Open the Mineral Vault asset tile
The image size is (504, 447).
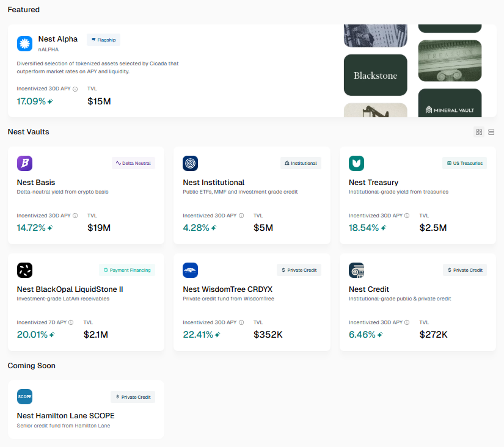(x=450, y=103)
